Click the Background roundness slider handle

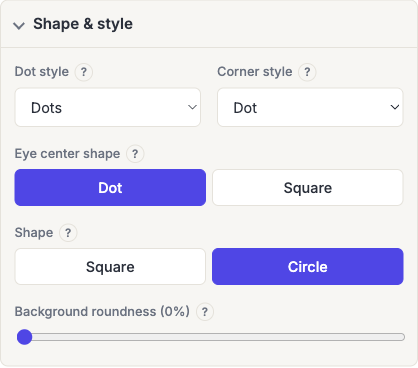(x=24, y=337)
